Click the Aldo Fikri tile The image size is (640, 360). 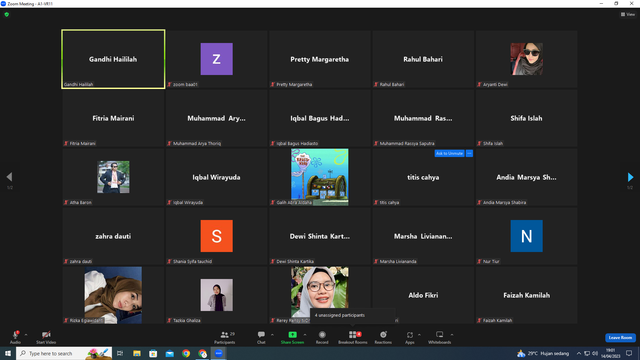click(423, 295)
